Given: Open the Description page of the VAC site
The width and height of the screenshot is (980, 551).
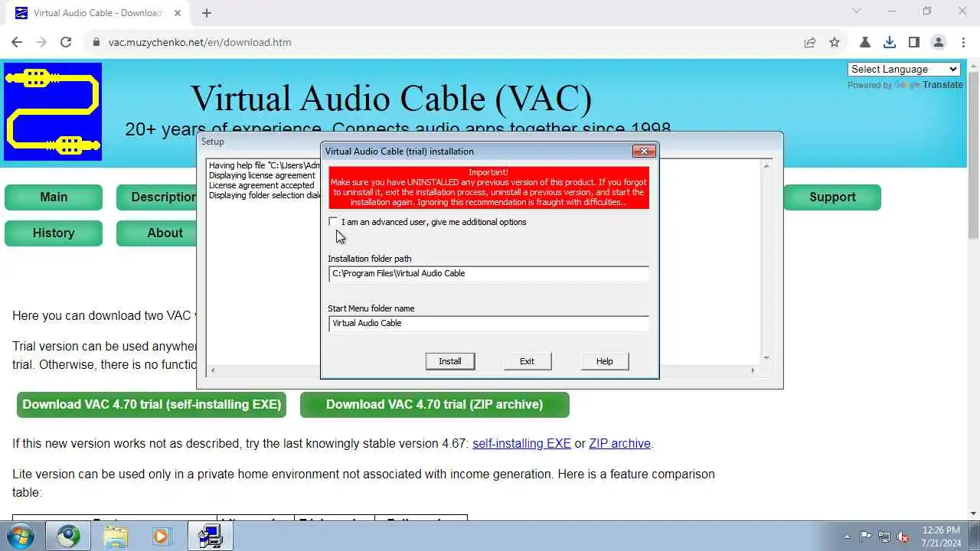Looking at the screenshot, I should (158, 197).
